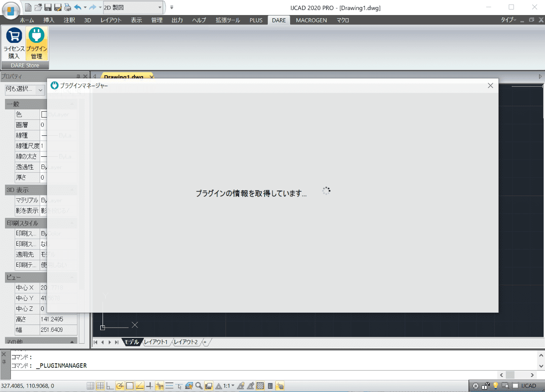The width and height of the screenshot is (545, 392).
Task: Open the タイプ dropdown in the ribbon
Action: 508,20
